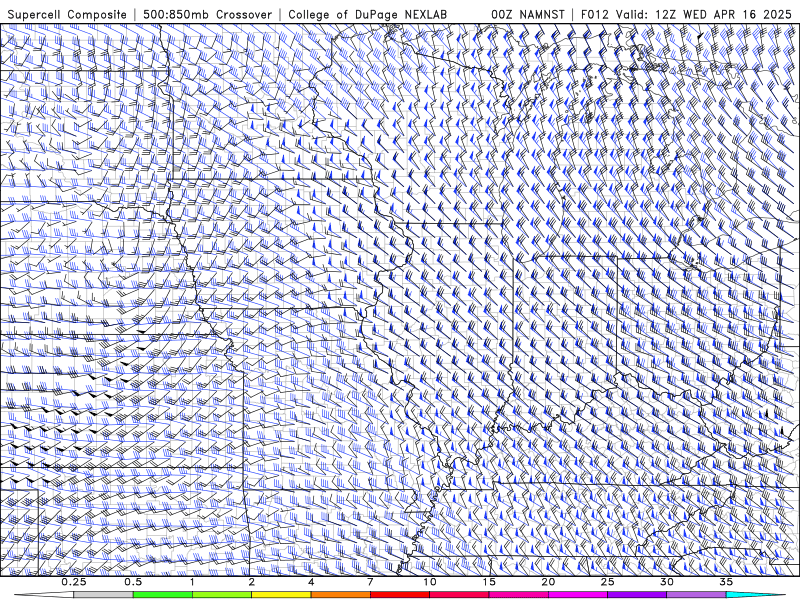The width and height of the screenshot is (800, 600).
Task: Click the '1' legend scale label
Action: 192,582
